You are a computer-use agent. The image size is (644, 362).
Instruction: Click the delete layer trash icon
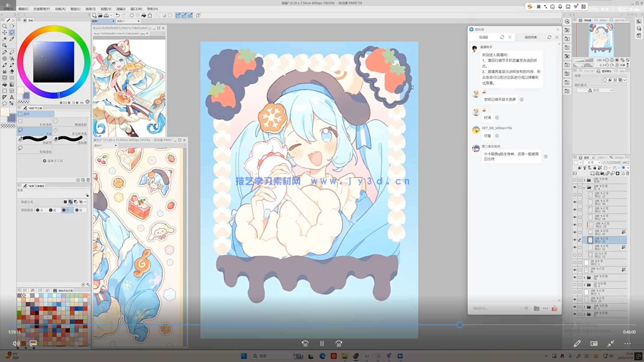(628, 174)
